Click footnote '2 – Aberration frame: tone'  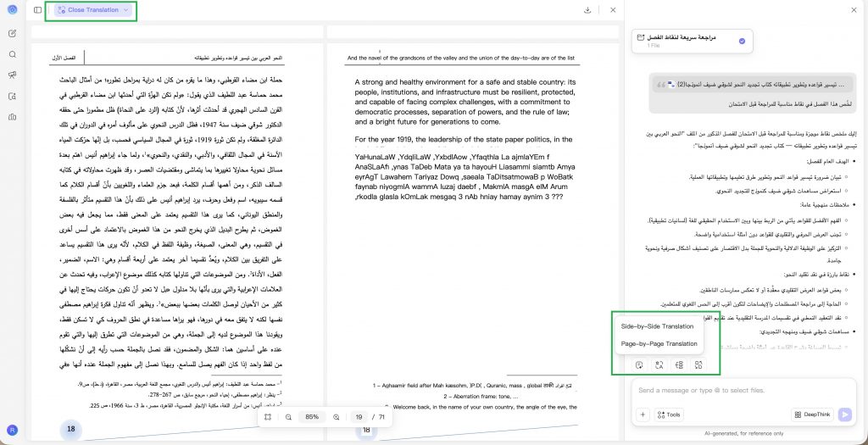tap(481, 397)
